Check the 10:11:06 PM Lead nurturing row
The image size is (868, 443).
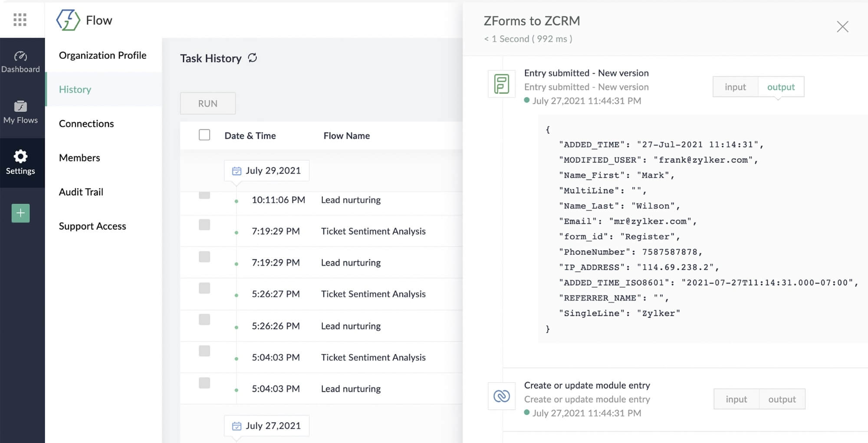[204, 195]
